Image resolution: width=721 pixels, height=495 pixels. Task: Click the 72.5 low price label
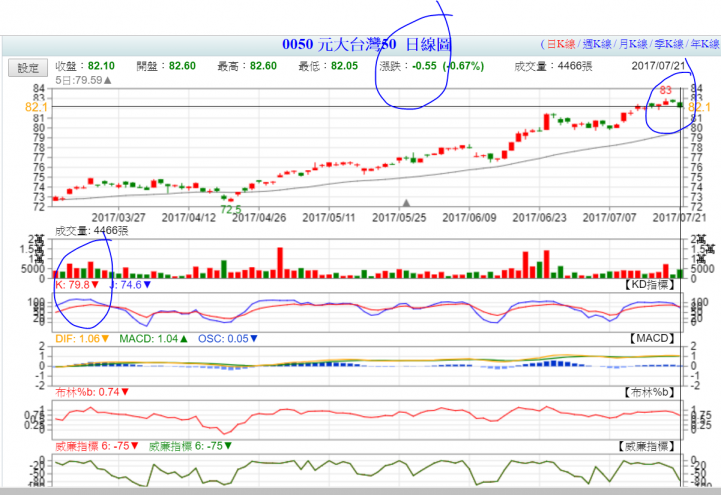click(x=231, y=210)
